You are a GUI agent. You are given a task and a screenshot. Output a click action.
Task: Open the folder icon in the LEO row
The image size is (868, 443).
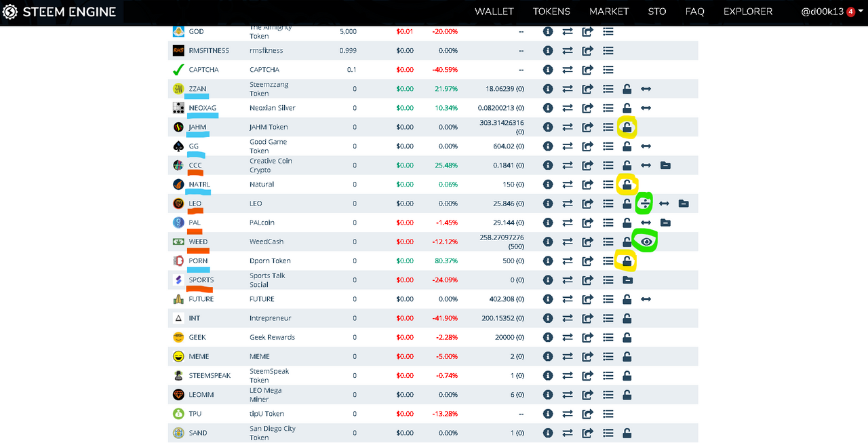(x=684, y=204)
